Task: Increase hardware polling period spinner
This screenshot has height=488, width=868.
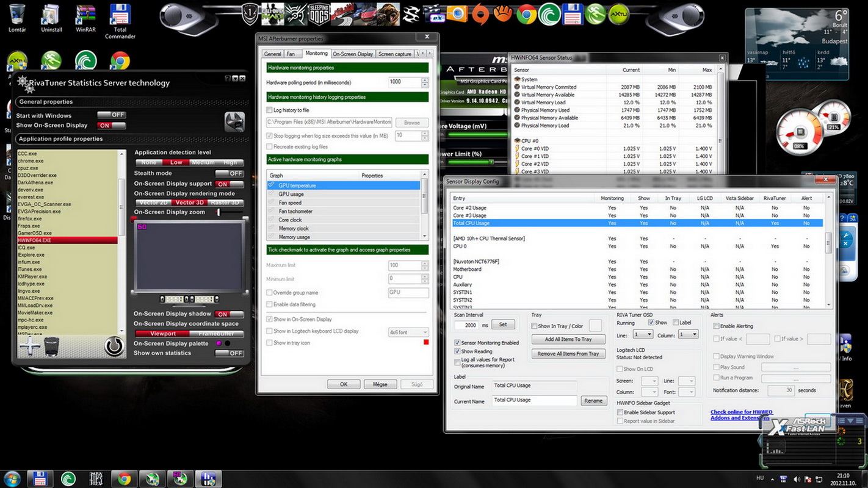Action: 425,79
